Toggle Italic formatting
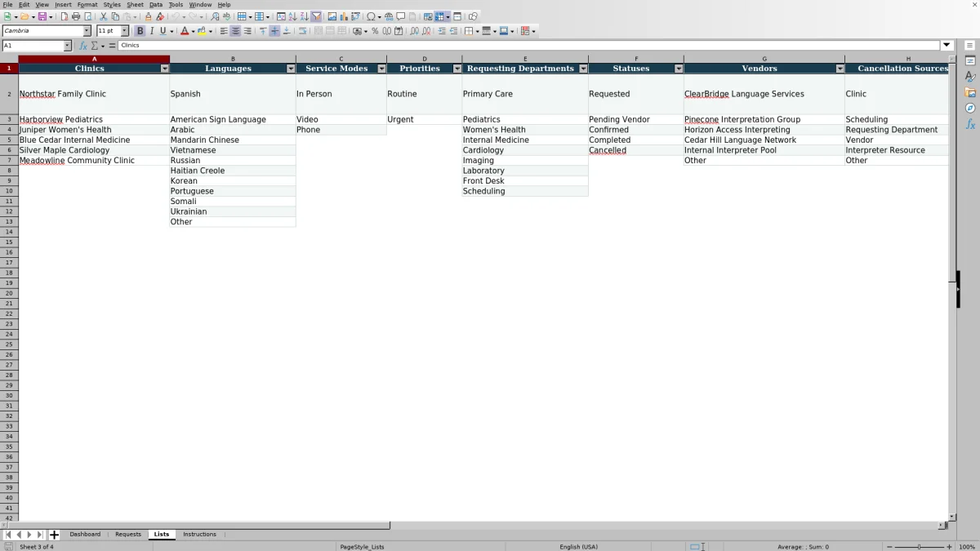Viewport: 980px width, 551px height. [x=151, y=31]
